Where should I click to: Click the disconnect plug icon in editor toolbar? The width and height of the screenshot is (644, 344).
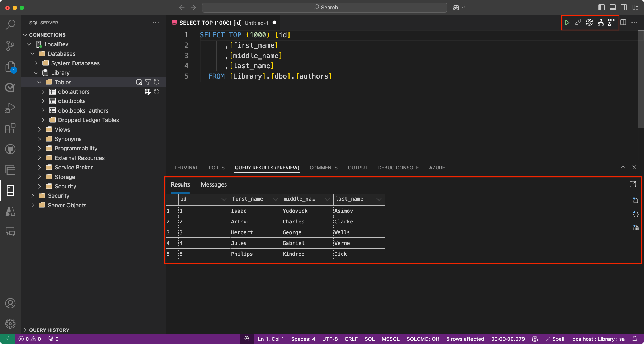(578, 23)
